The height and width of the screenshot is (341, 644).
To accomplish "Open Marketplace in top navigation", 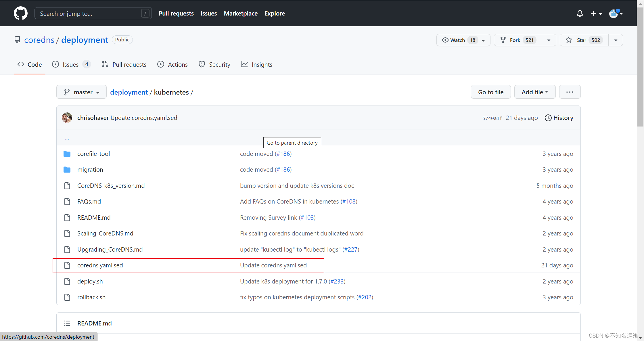I will pos(241,13).
